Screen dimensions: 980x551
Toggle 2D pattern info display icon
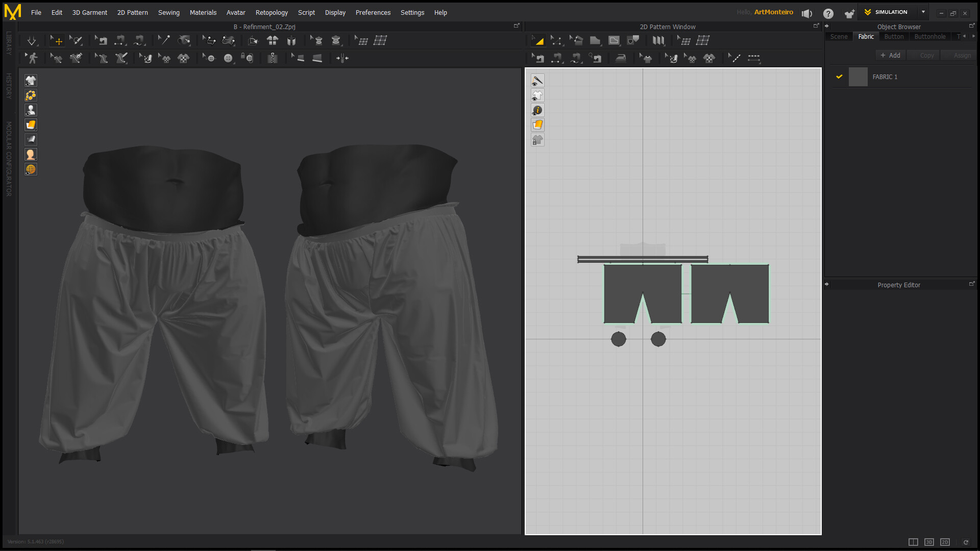tap(537, 110)
